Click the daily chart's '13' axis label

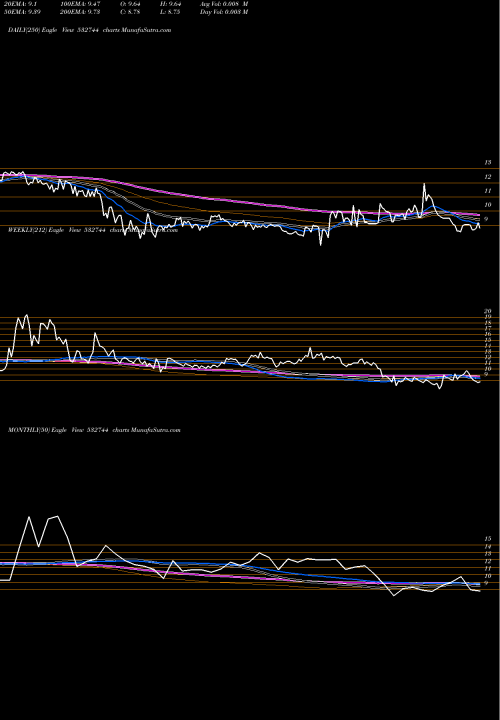click(488, 163)
